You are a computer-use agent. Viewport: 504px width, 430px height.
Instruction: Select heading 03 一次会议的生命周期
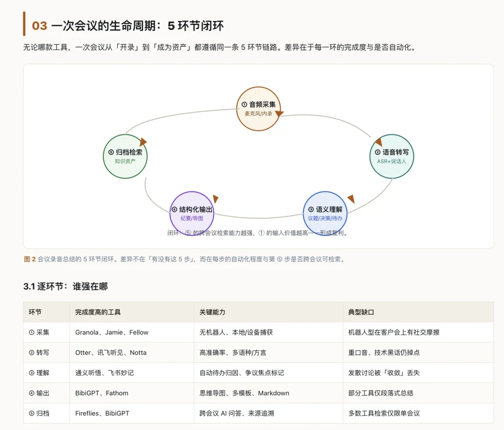click(127, 26)
